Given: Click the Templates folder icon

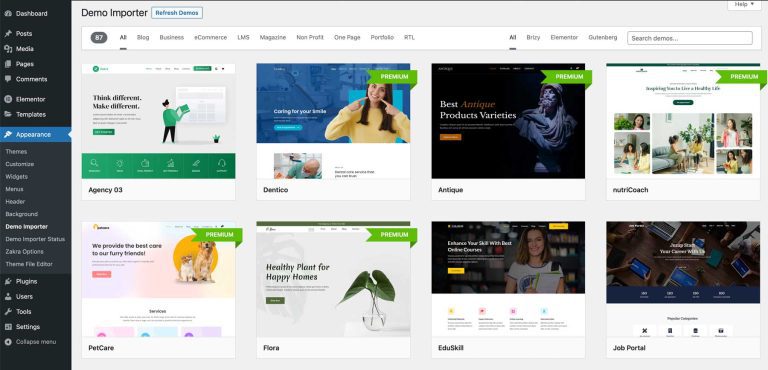Looking at the screenshot, I should (x=8, y=115).
